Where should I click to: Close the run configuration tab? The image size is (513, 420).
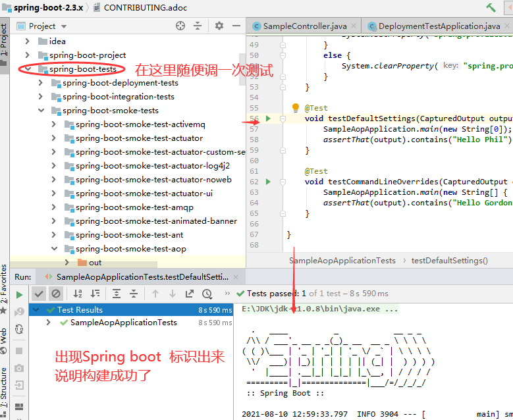click(x=236, y=277)
